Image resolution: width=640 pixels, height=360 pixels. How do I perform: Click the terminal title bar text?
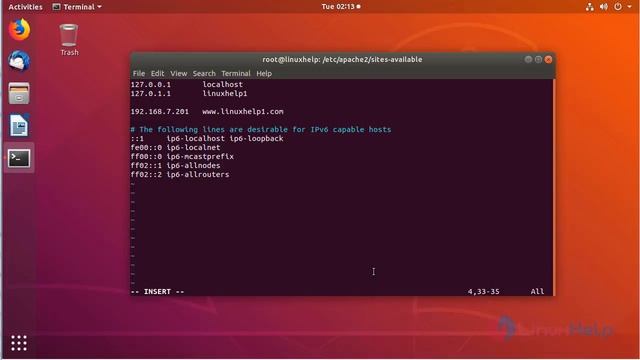click(342, 60)
